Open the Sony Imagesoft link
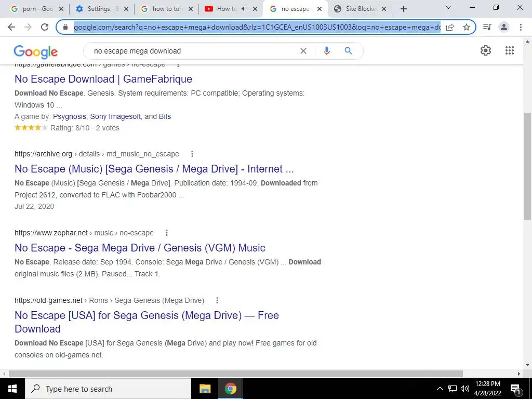The height and width of the screenshot is (399, 532). tap(115, 116)
